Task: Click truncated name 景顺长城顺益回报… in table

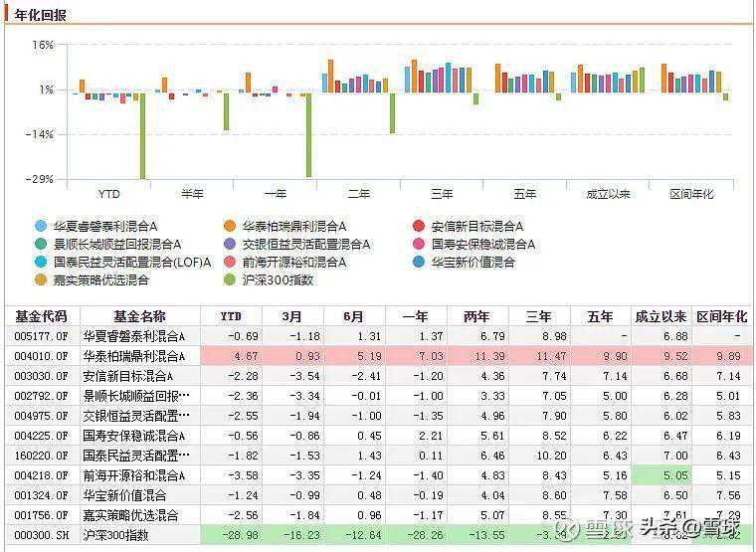Action: tap(136, 396)
